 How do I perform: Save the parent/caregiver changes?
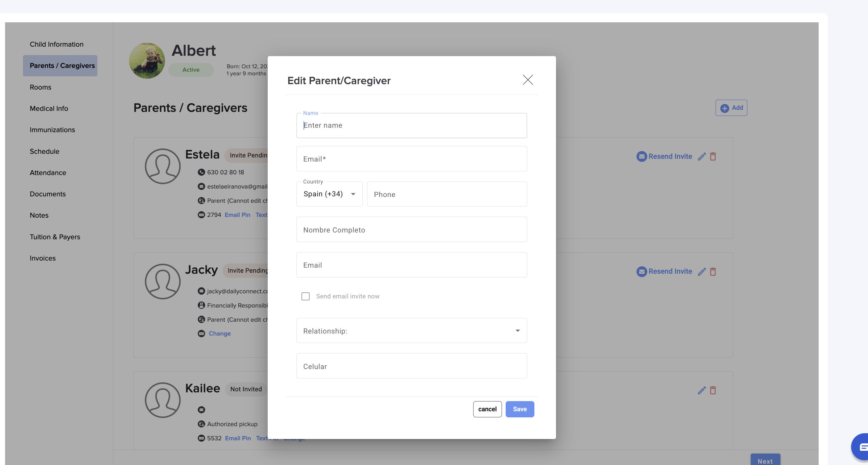(520, 409)
